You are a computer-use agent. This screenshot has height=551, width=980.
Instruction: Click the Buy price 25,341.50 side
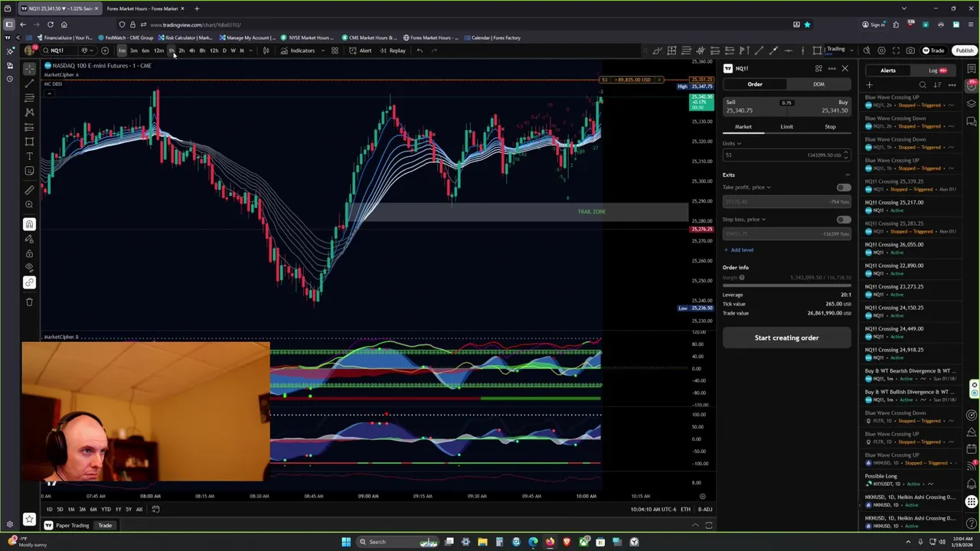(819, 106)
